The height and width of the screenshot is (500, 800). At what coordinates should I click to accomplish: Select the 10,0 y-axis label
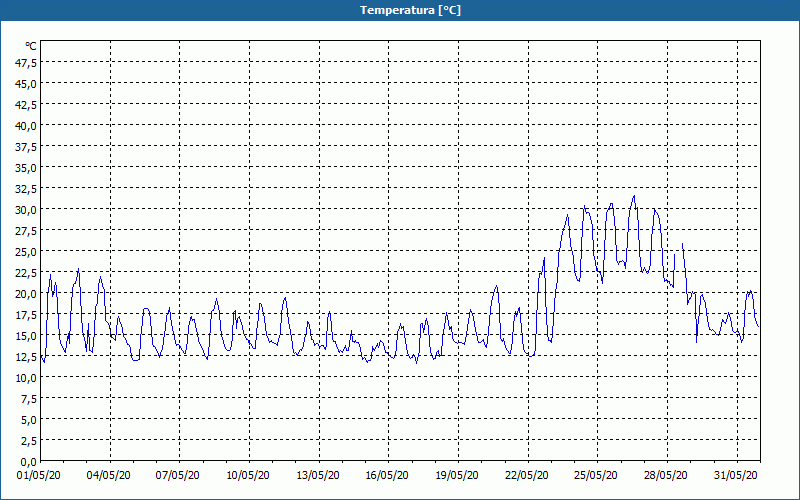click(26, 378)
